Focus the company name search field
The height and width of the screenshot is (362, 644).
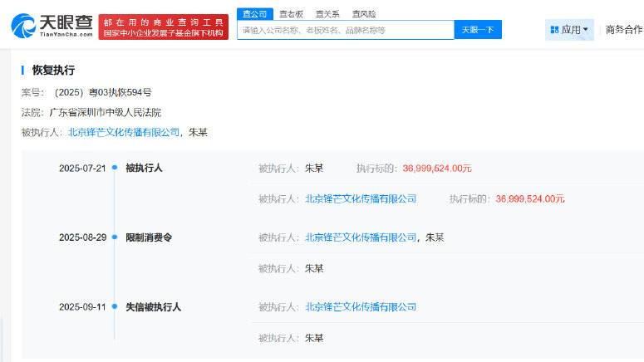346,30
